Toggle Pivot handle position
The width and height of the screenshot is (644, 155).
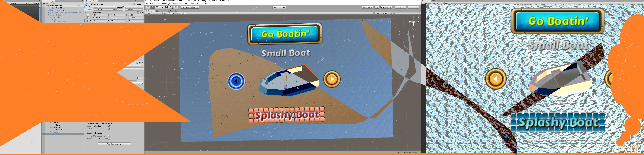[x=185, y=7]
